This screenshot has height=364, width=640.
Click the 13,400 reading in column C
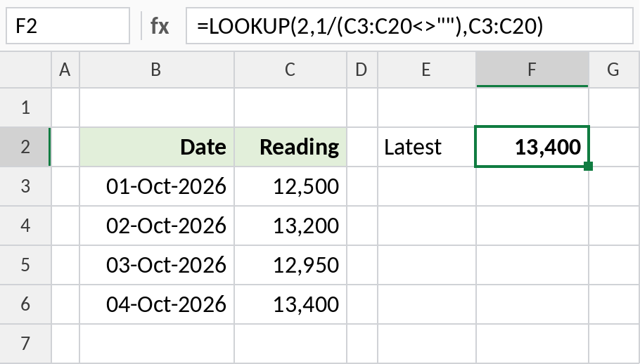[x=290, y=304]
